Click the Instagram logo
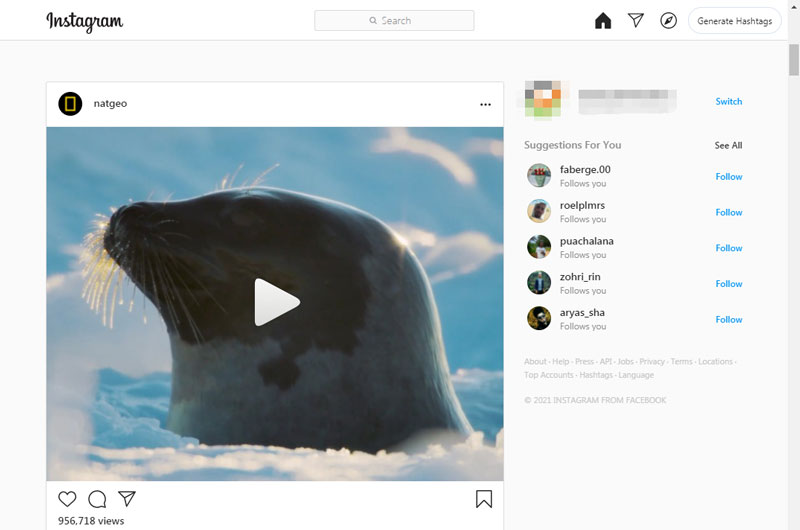800x530 pixels. [x=85, y=21]
